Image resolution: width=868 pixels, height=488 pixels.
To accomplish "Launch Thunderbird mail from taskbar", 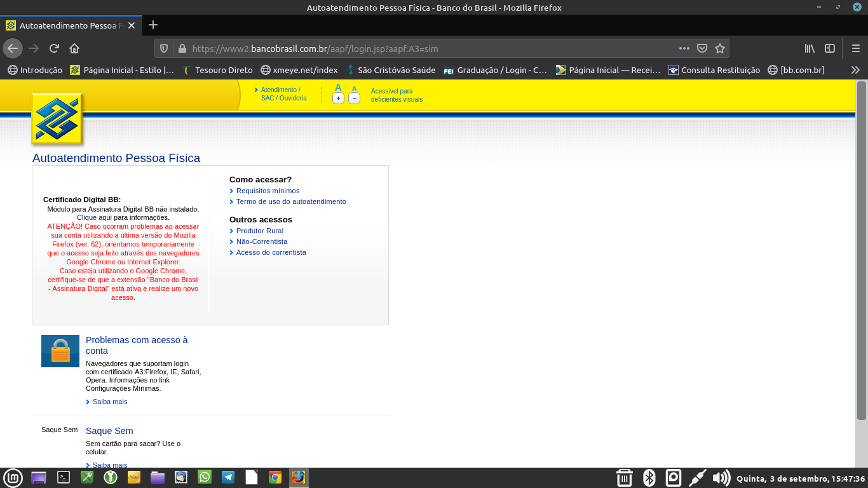I will tap(181, 477).
